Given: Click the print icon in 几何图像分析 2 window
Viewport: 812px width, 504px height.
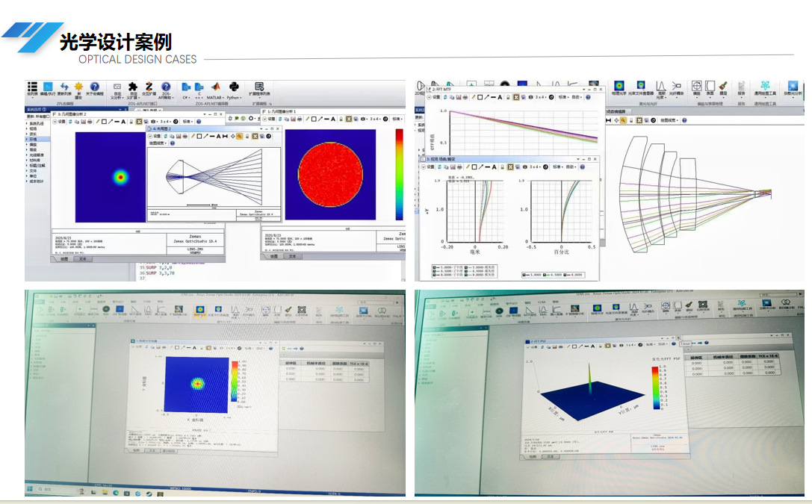Looking at the screenshot, I should point(90,122).
